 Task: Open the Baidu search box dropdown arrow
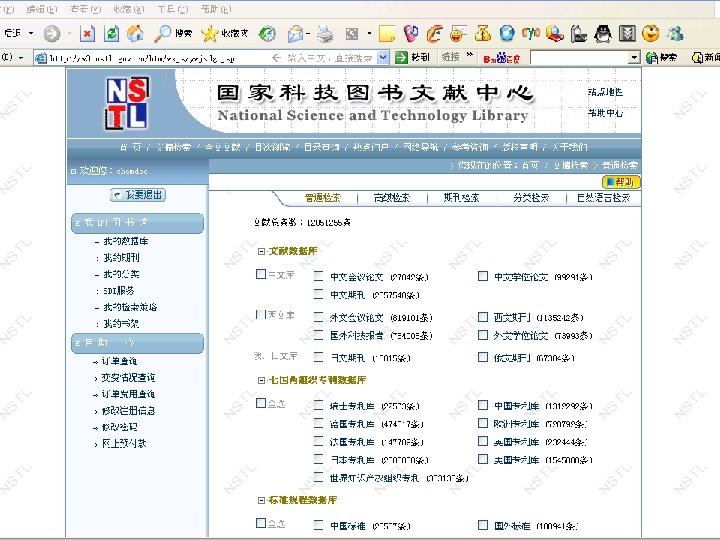[x=634, y=57]
